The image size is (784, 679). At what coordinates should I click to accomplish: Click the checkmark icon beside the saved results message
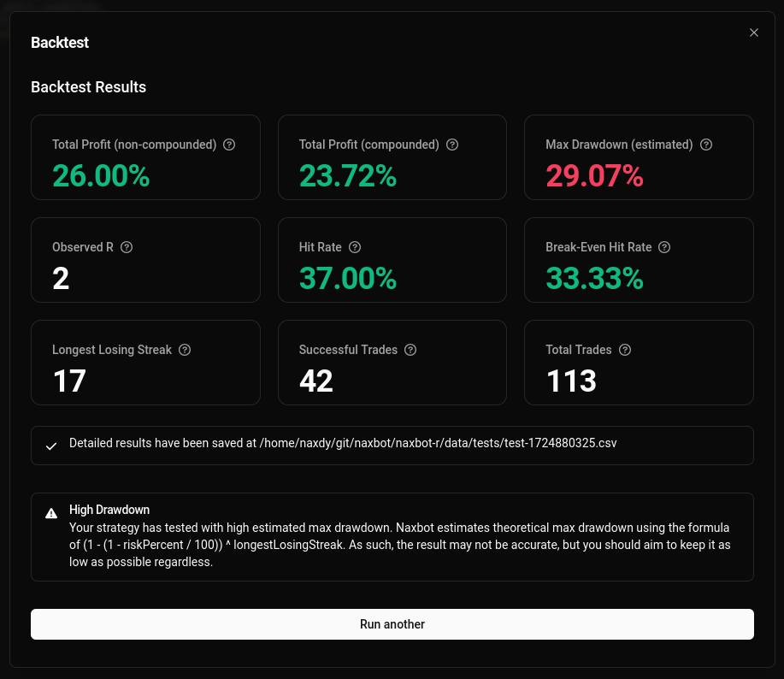click(51, 446)
